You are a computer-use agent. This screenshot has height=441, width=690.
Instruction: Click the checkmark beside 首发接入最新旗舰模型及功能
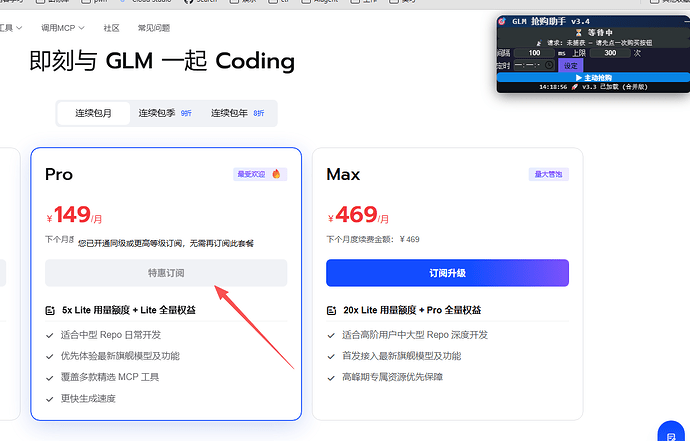pos(331,356)
